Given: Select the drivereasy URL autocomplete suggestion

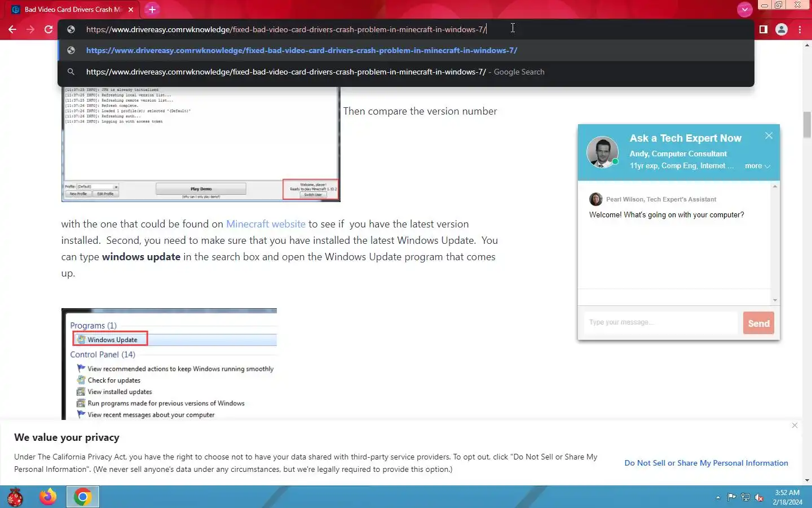Looking at the screenshot, I should coord(406,50).
